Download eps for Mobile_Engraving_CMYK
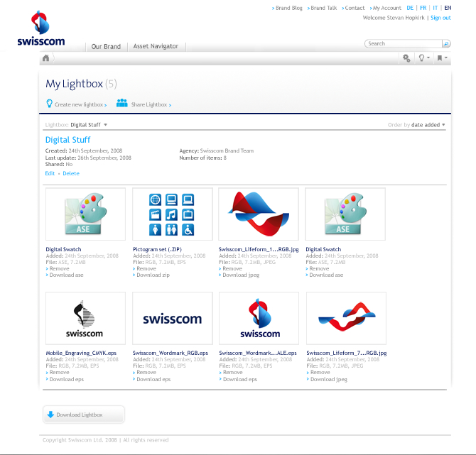This screenshot has width=476, height=455. pyautogui.click(x=67, y=379)
